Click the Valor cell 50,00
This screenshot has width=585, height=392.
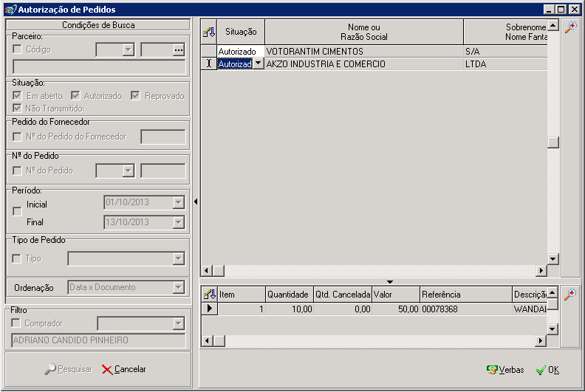pos(396,309)
